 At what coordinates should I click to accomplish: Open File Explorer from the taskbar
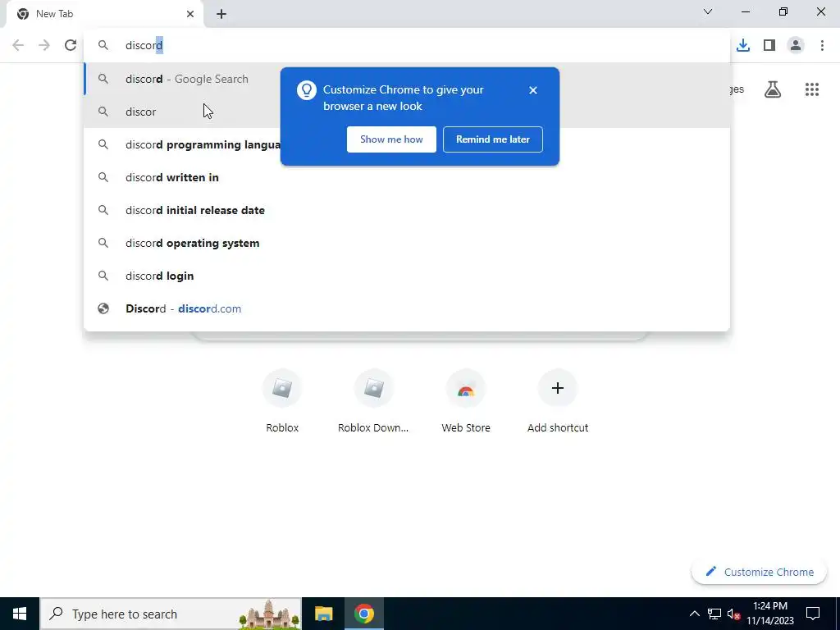point(323,614)
